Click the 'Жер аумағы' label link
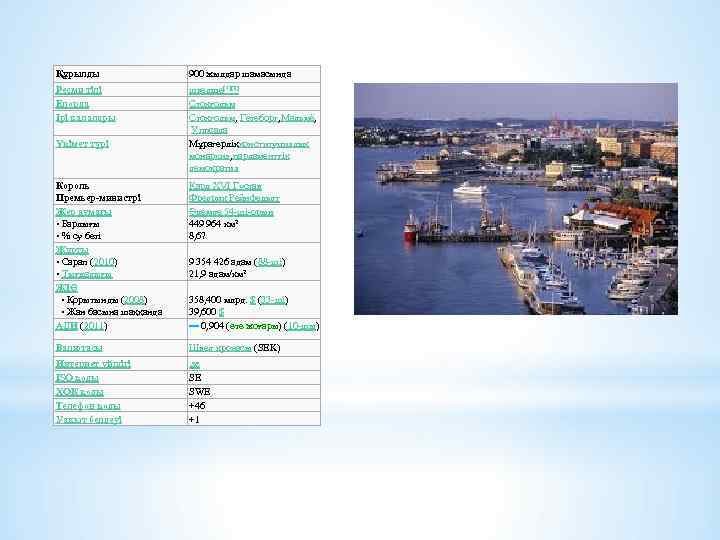 tap(84, 212)
